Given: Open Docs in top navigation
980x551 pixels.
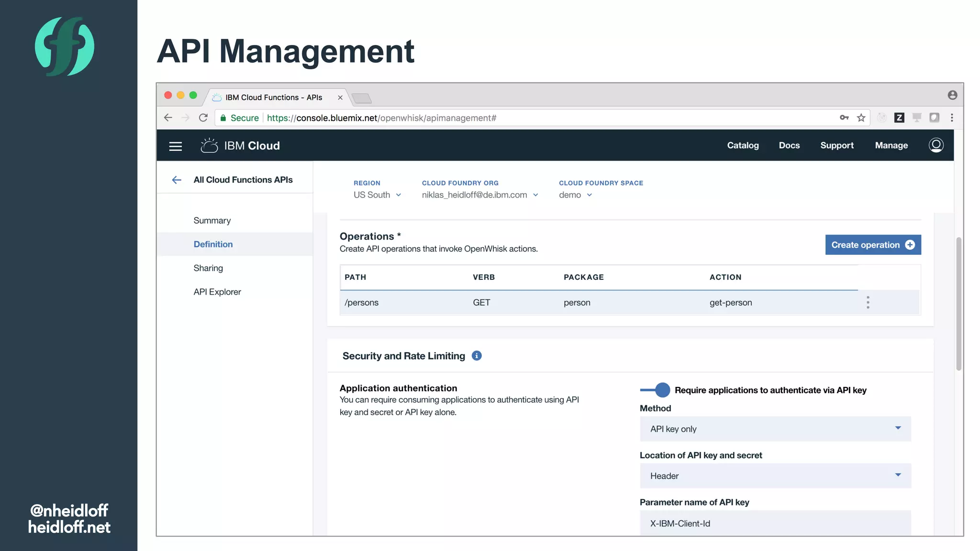Looking at the screenshot, I should 789,145.
